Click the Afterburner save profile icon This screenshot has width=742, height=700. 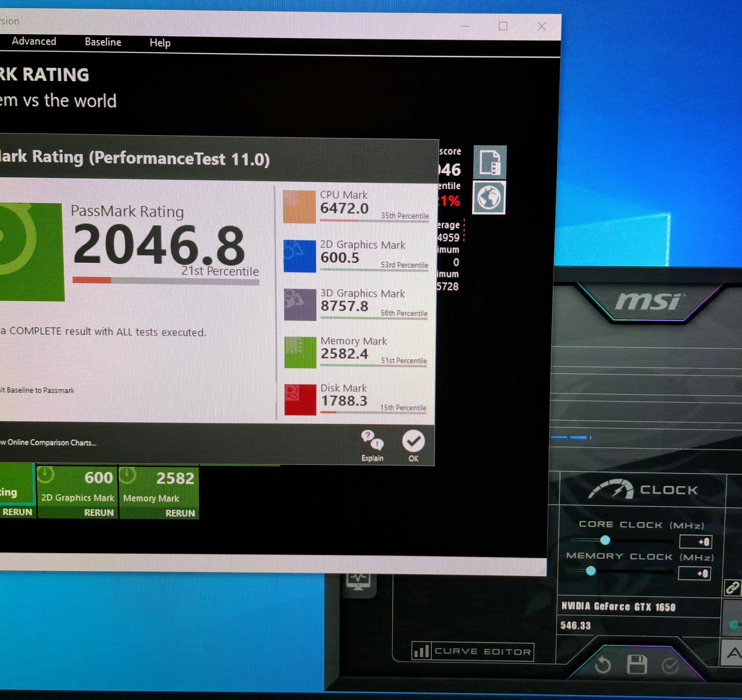637,664
